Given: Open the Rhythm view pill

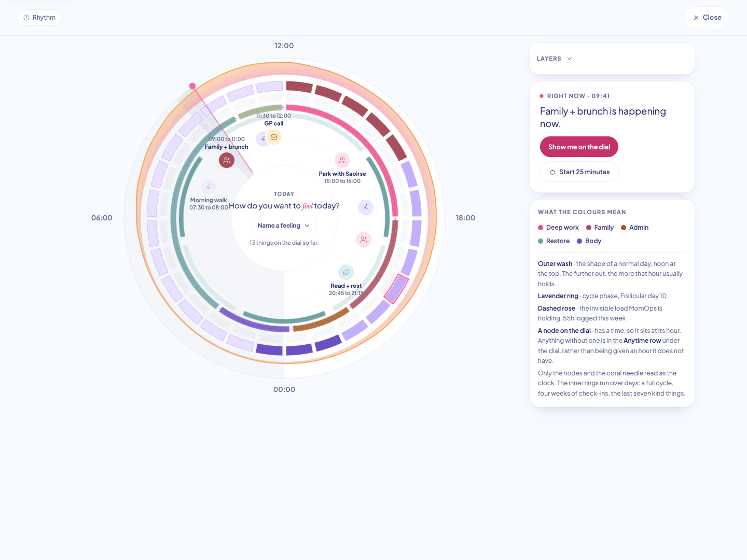Looking at the screenshot, I should coord(39,18).
